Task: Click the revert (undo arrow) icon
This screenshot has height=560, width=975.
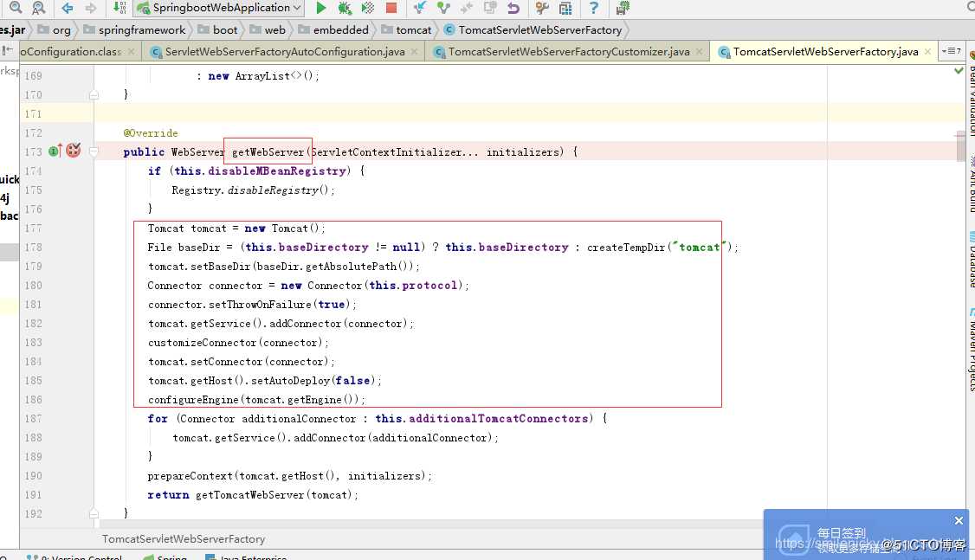Action: [513, 8]
